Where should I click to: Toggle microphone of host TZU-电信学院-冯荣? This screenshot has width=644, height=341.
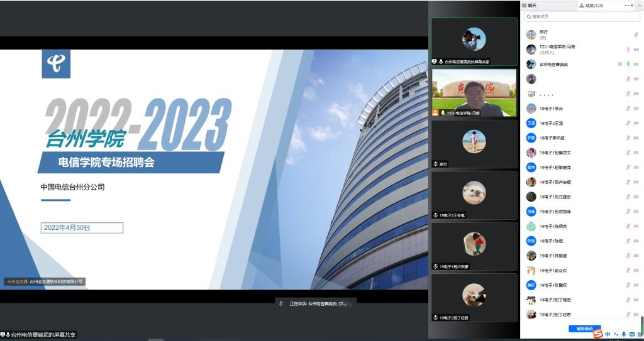point(628,49)
